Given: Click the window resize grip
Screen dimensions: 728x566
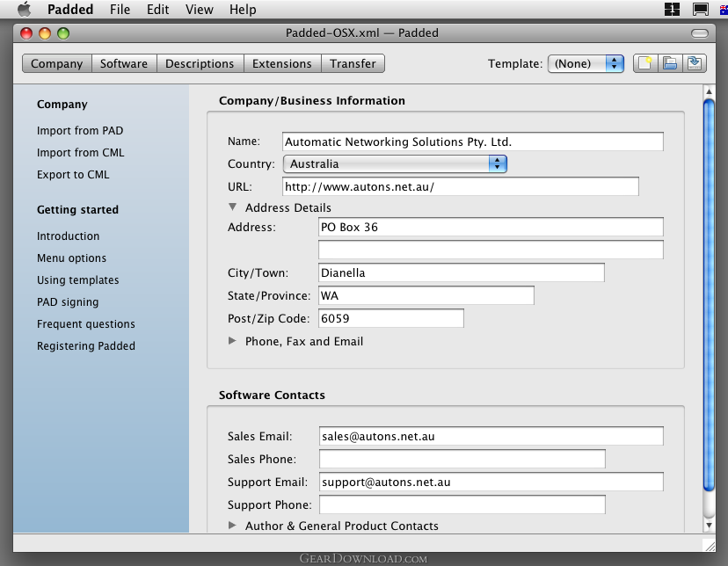Looking at the screenshot, I should click(x=710, y=545).
